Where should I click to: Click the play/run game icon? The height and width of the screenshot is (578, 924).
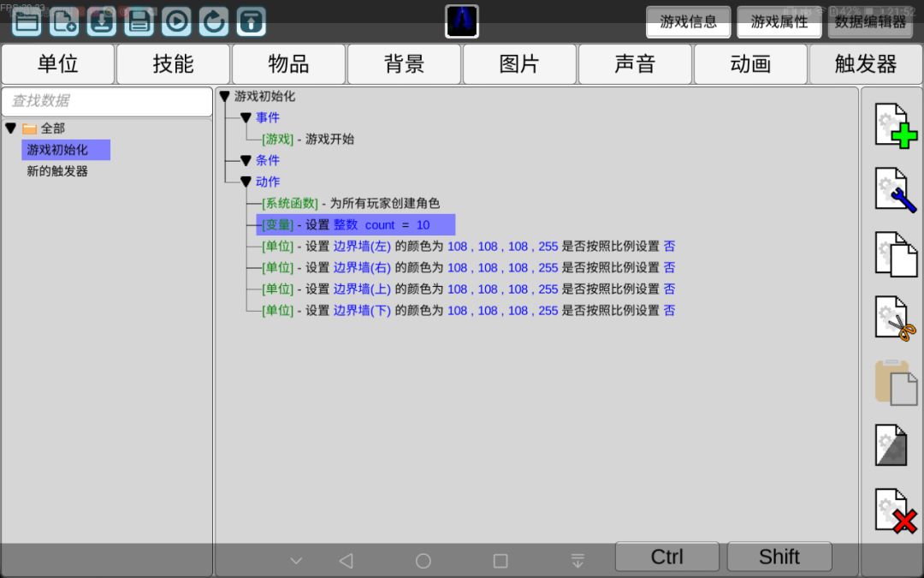[176, 21]
